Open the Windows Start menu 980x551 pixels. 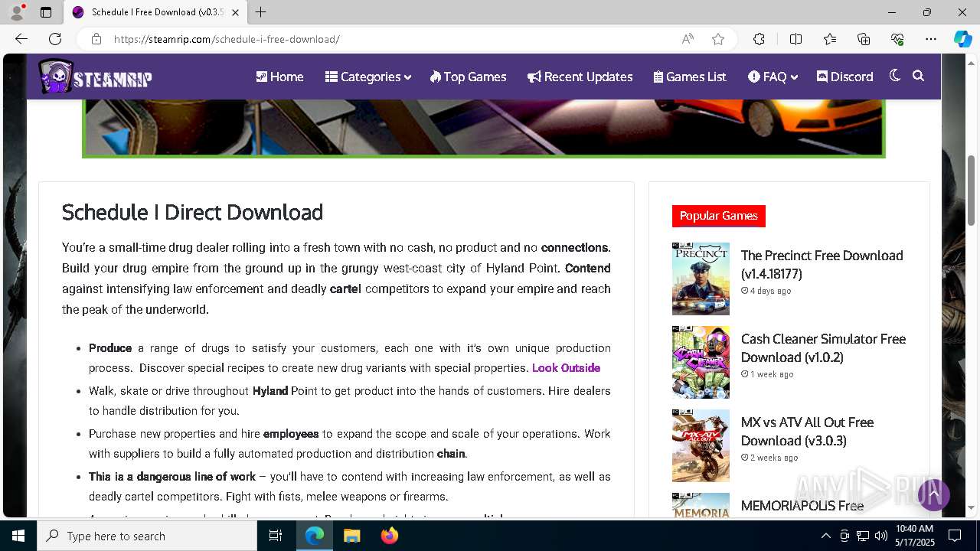(x=18, y=536)
